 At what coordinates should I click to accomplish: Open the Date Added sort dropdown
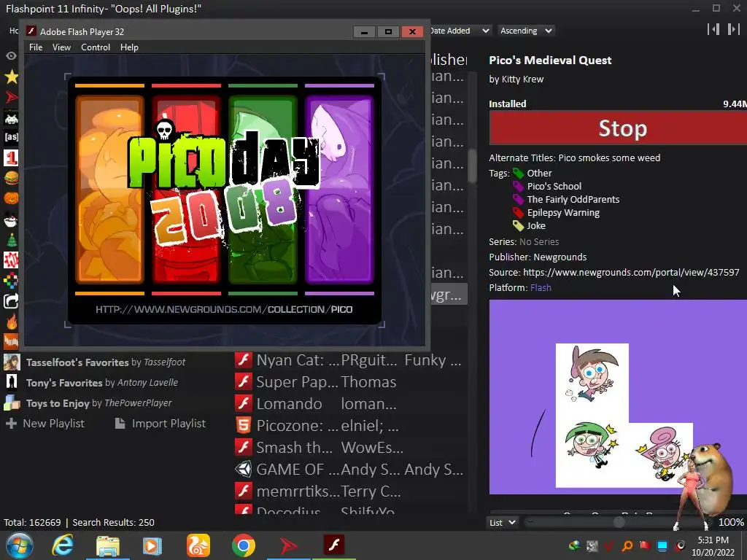tap(460, 31)
